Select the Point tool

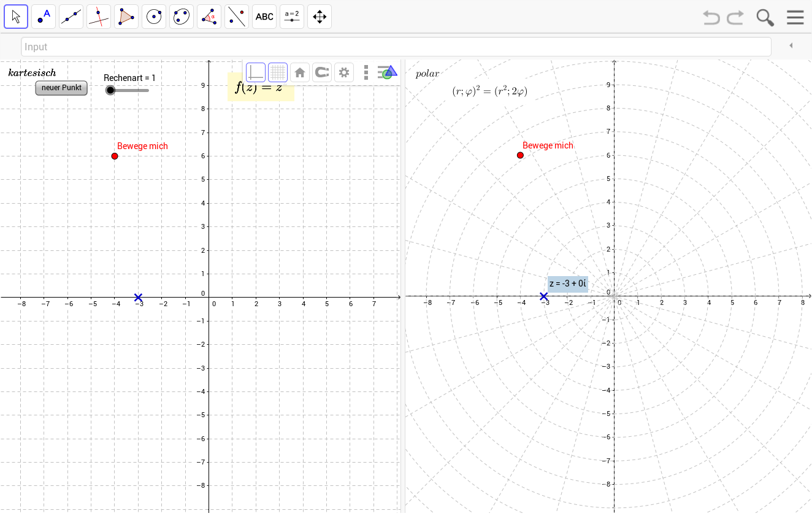44,17
